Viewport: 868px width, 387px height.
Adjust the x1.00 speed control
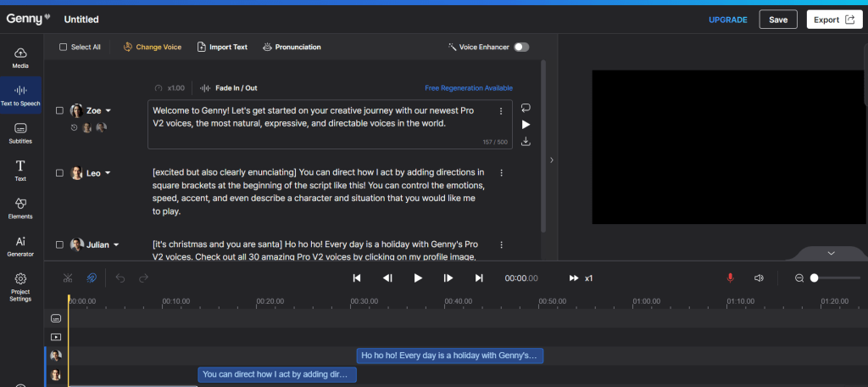(170, 87)
